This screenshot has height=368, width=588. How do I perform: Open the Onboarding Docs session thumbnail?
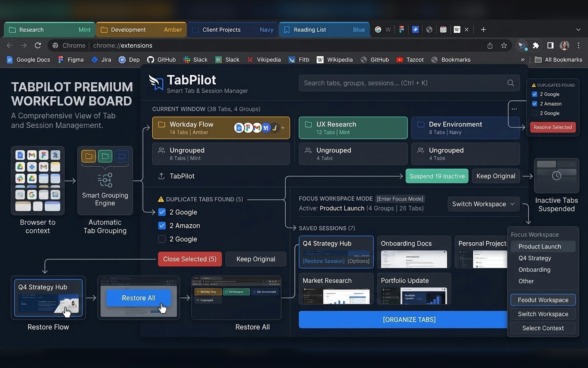tap(414, 259)
